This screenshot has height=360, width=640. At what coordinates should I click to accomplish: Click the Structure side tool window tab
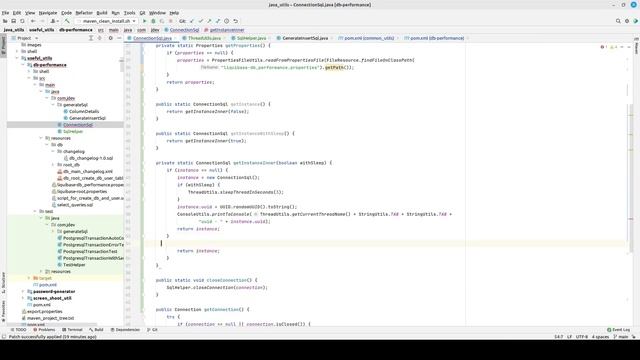(x=3, y=282)
